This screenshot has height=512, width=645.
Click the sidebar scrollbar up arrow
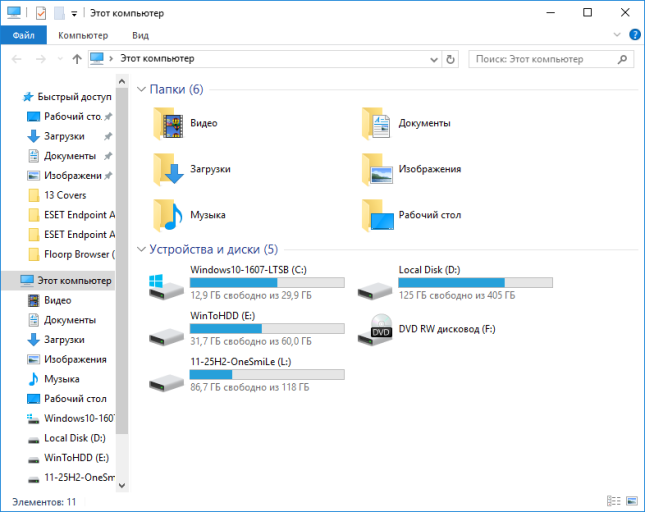click(122, 81)
